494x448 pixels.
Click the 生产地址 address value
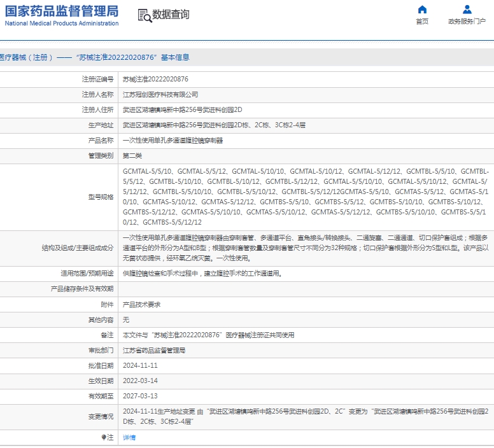[x=215, y=125]
